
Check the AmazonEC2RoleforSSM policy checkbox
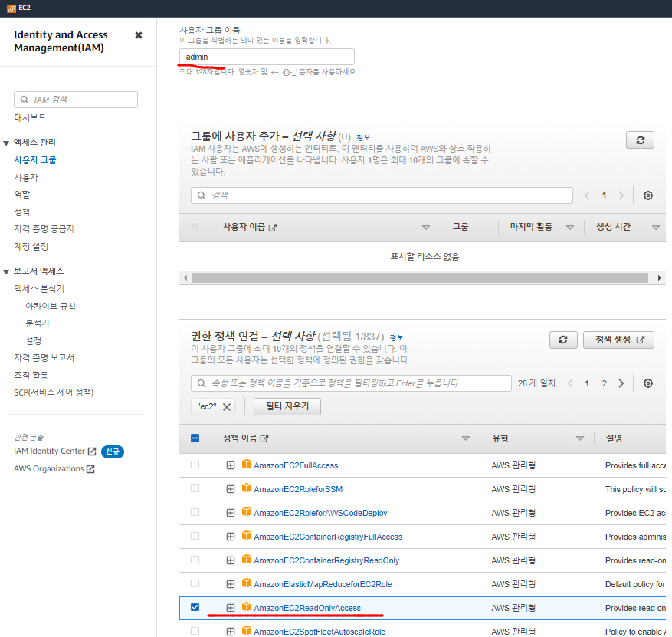pos(195,488)
